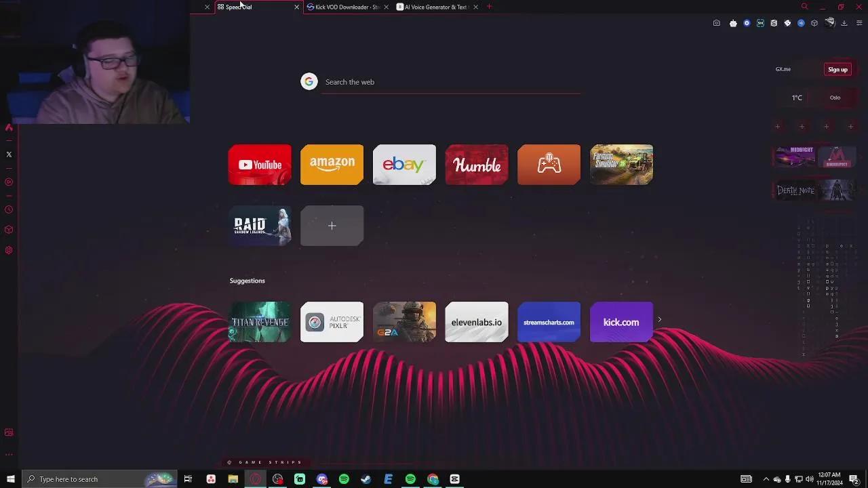Image resolution: width=868 pixels, height=488 pixels.
Task: Open the robot extension icon
Action: click(733, 23)
